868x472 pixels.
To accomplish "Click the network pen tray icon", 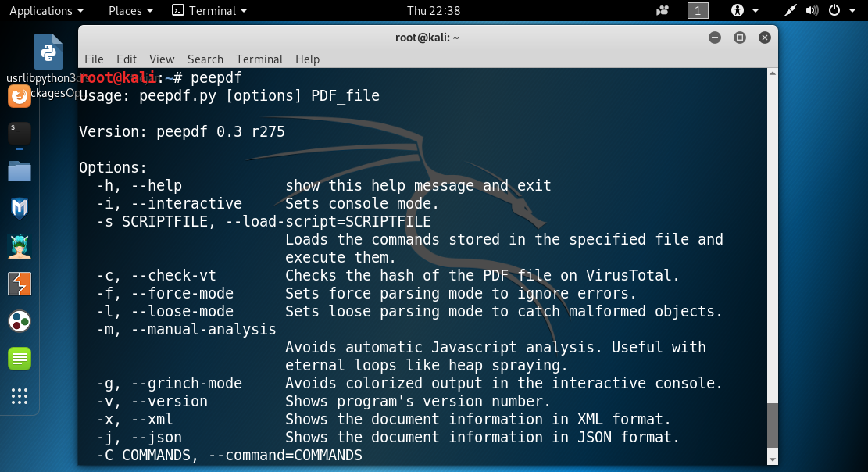I will 790,10.
